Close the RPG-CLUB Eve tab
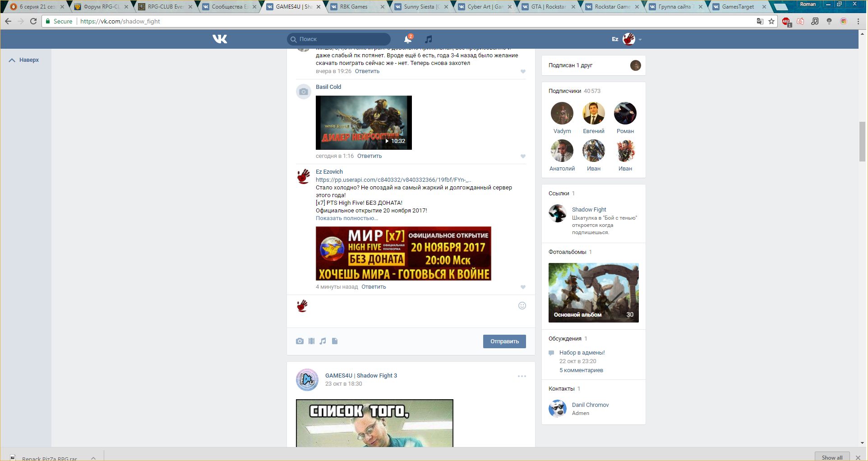Image resolution: width=868 pixels, height=461 pixels. (190, 7)
